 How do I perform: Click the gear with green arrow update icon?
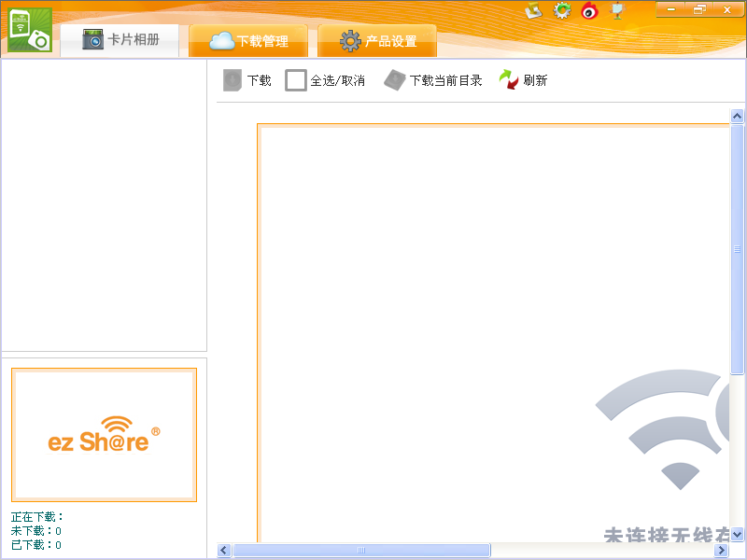[x=562, y=10]
